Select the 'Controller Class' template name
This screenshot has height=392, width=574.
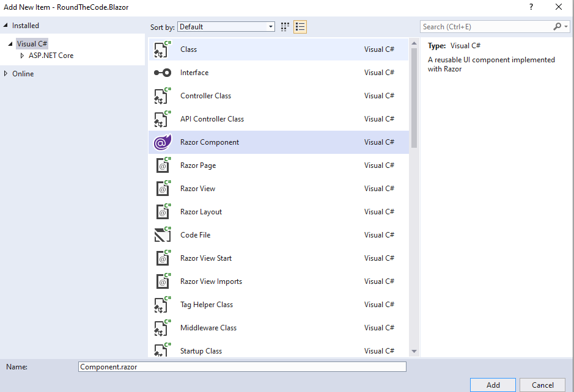click(206, 96)
